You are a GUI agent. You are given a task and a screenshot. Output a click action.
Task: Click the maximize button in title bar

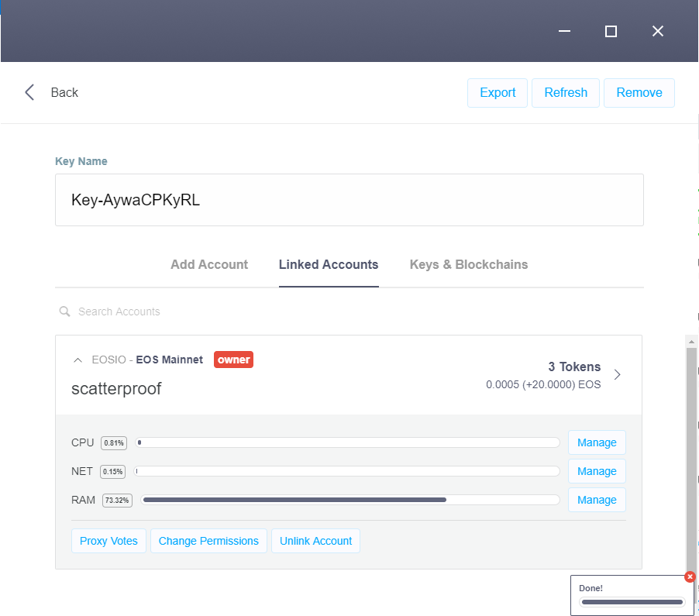point(611,31)
